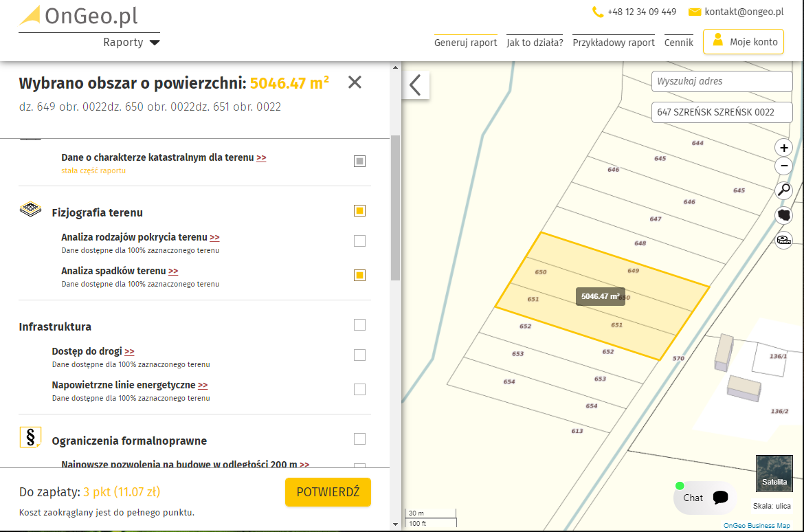Toggle the Fizjografia terenu checkbox

click(359, 211)
